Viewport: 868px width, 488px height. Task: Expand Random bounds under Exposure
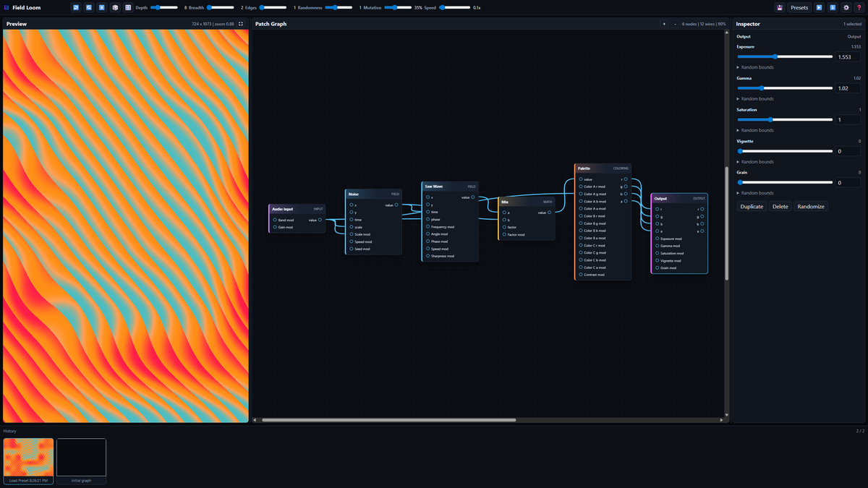tap(755, 67)
